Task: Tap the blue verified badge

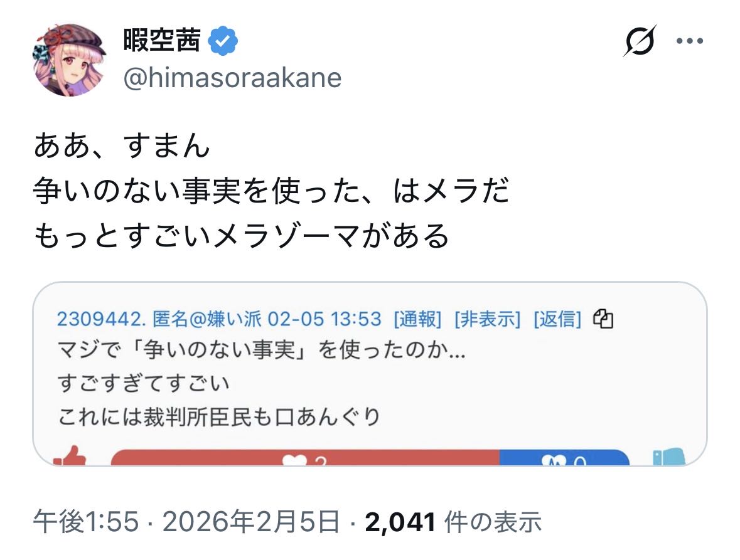Action: [223, 41]
